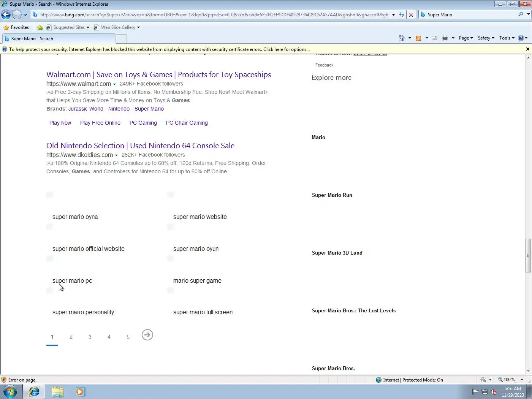Viewport: 532px width, 399px height.
Task: Go back with the browser Back arrow
Action: coord(6,15)
